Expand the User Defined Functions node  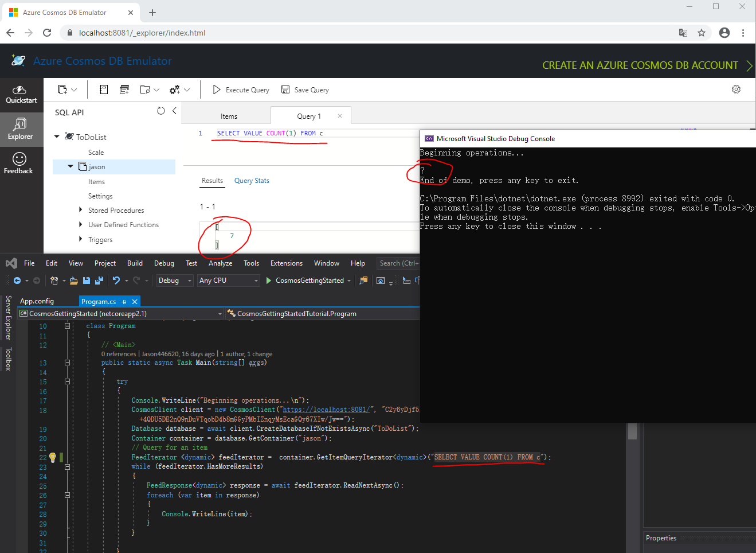point(80,224)
